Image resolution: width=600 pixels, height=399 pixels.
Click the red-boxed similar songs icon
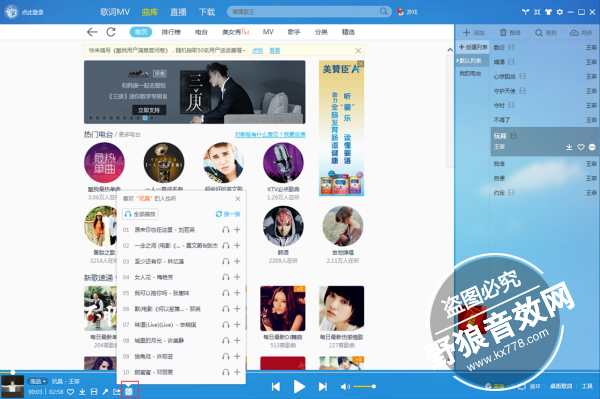(x=129, y=391)
